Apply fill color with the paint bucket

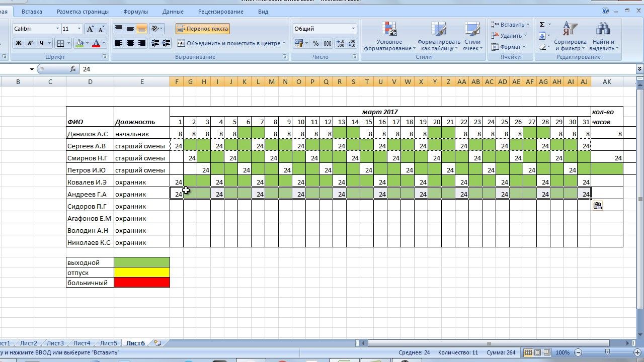point(79,43)
